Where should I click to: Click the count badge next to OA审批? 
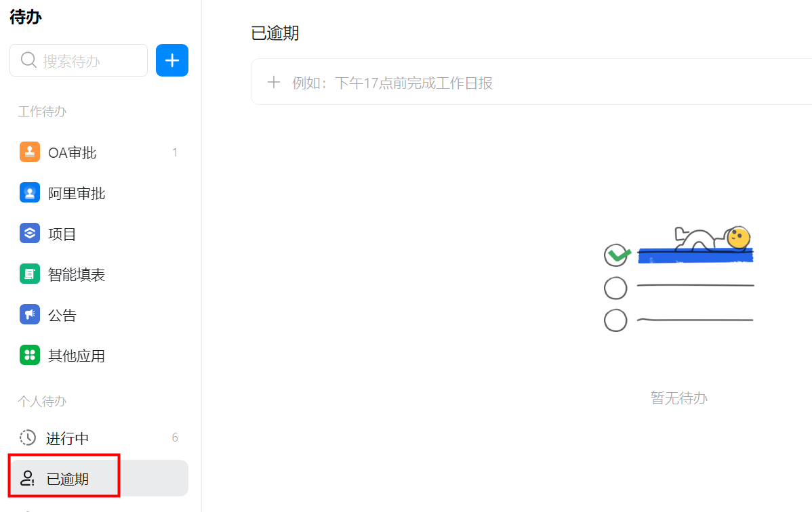175,152
